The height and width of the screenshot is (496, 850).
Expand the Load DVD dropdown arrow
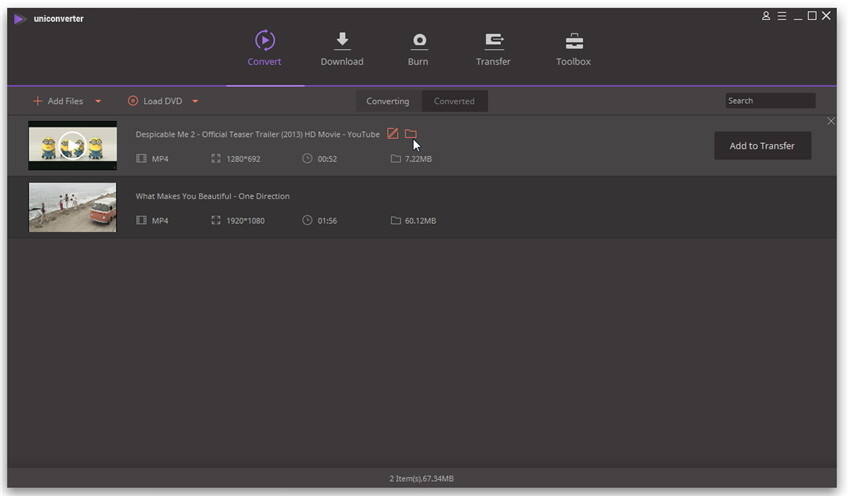195,101
